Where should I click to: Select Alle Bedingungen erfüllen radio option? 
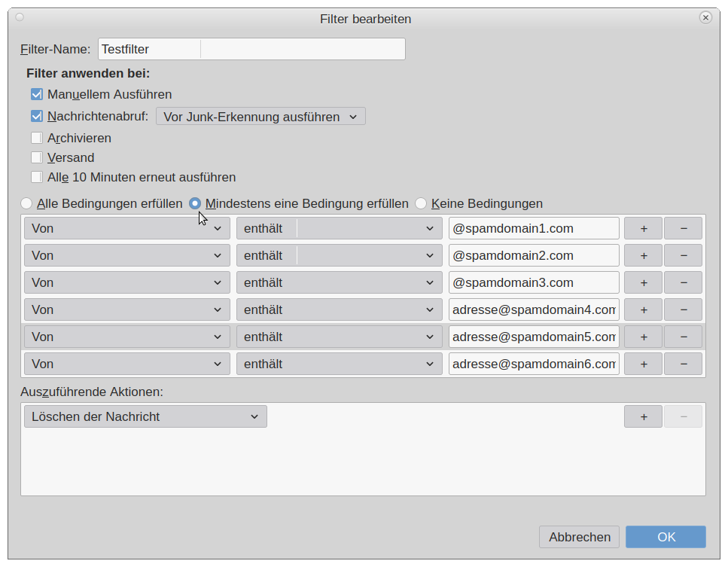point(26,203)
